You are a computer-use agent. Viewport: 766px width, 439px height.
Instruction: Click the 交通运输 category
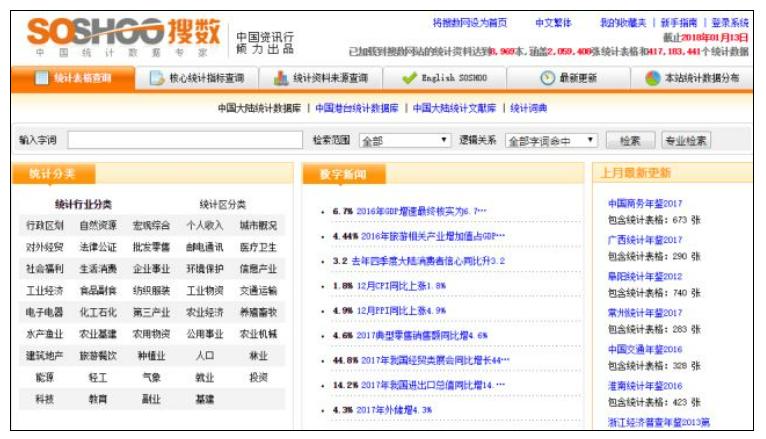coord(258,291)
